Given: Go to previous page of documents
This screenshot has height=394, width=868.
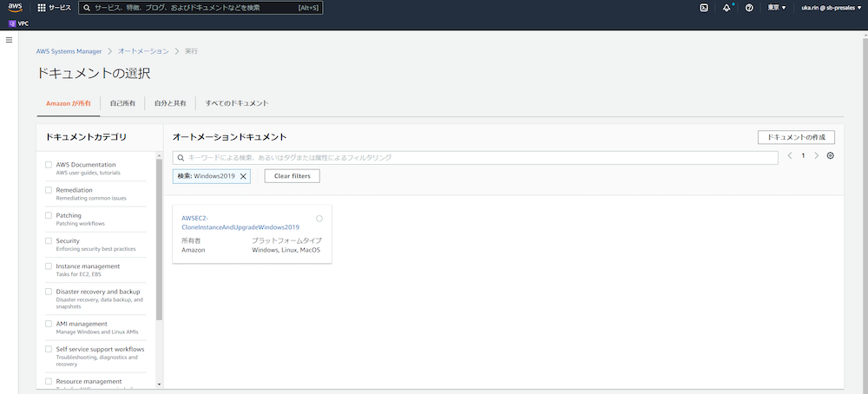Looking at the screenshot, I should pos(790,156).
